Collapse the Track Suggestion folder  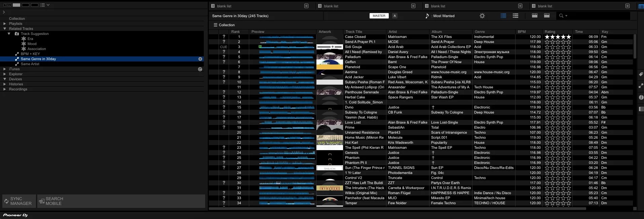[x=9, y=34]
